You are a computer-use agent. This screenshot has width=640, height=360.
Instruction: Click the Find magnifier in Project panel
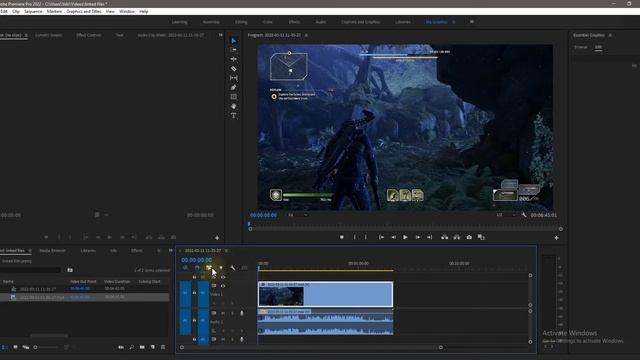click(x=131, y=347)
